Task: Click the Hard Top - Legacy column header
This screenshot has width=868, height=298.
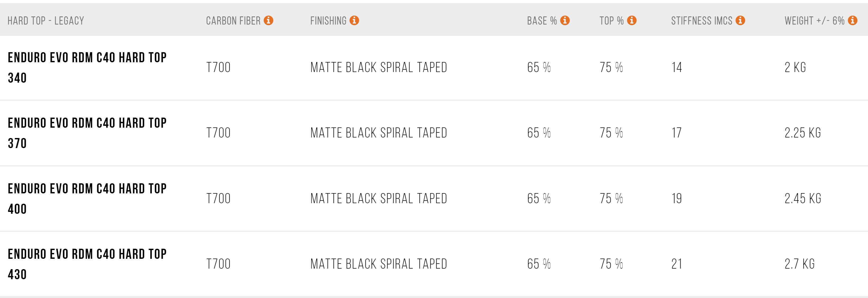Action: tap(46, 21)
